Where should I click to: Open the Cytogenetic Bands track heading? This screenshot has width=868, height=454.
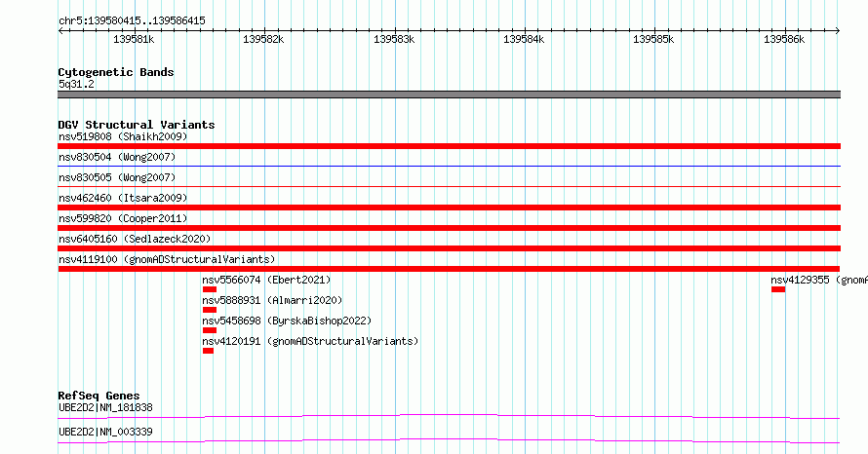click(x=116, y=72)
